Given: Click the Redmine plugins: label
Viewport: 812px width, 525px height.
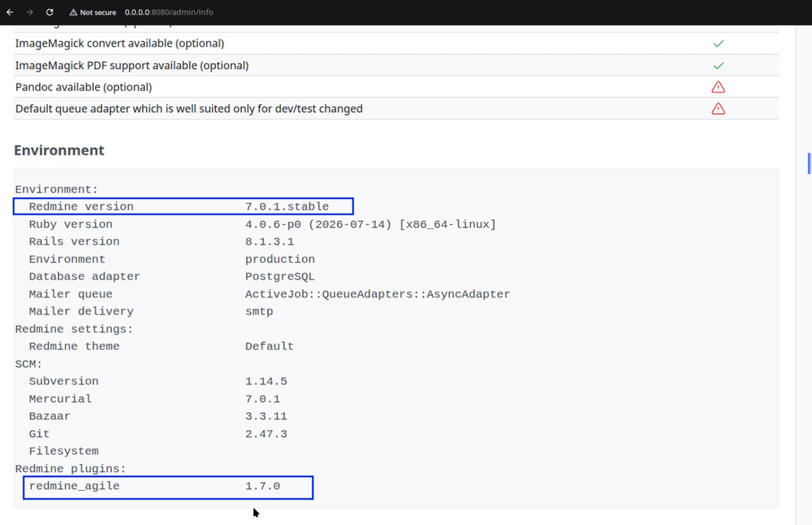Looking at the screenshot, I should point(71,469).
